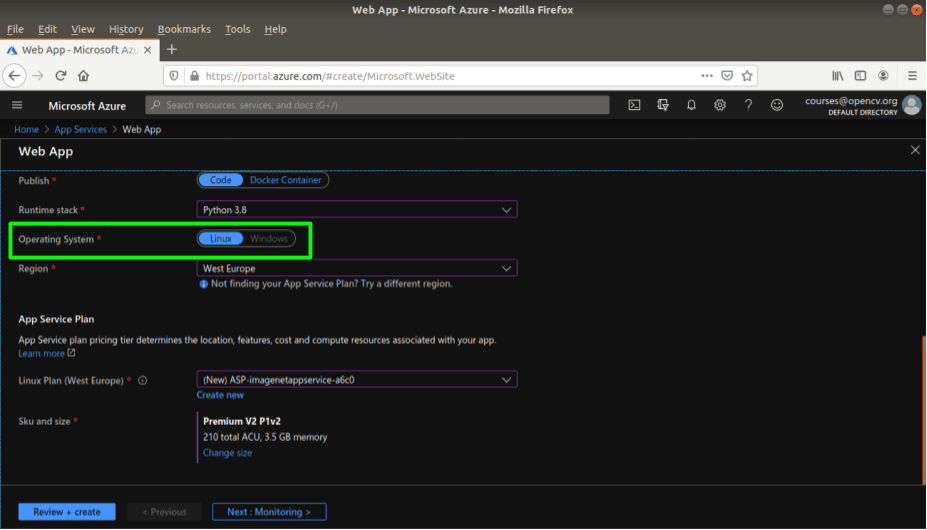Click the App Service Plan heading
Screen dimensions: 927x530
(56, 319)
